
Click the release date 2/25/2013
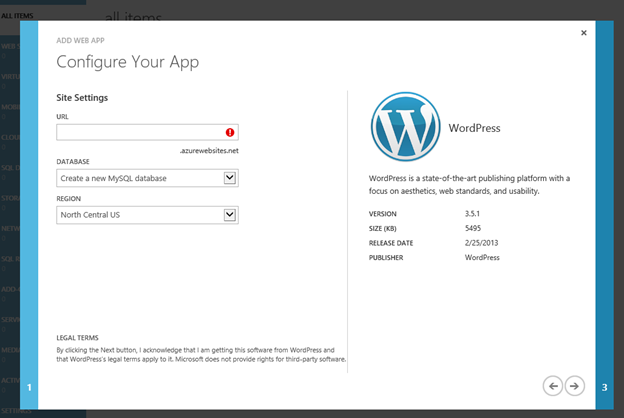[x=482, y=243]
